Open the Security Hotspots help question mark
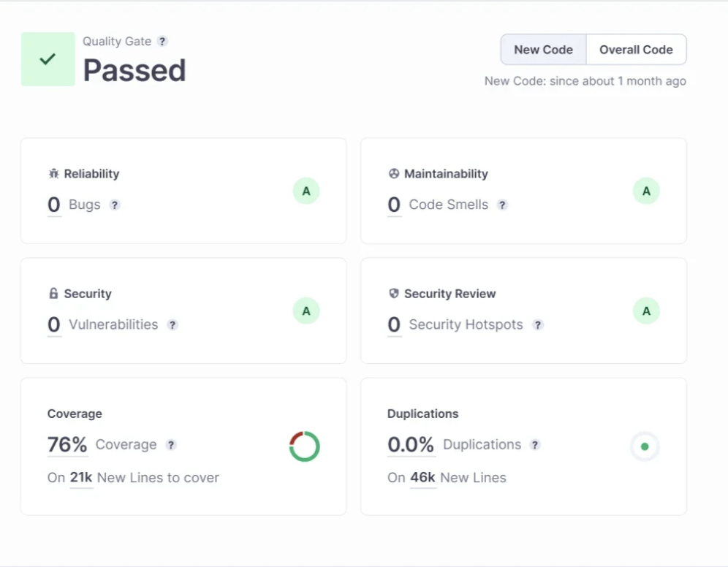This screenshot has height=567, width=728. click(538, 325)
